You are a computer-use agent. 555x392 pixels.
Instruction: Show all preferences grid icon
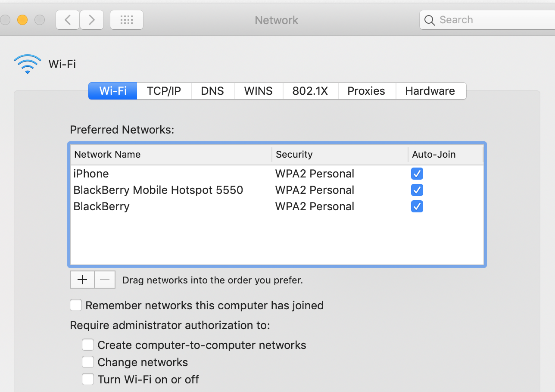click(127, 20)
